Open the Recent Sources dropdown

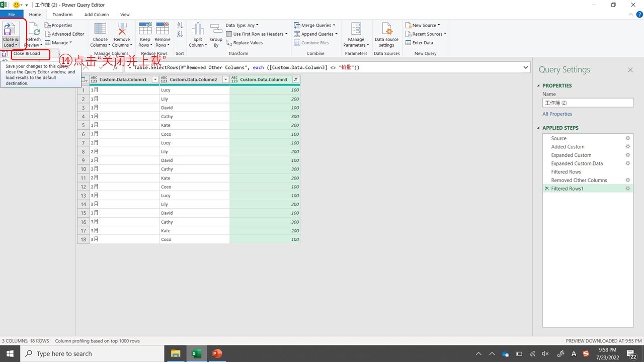pos(425,34)
